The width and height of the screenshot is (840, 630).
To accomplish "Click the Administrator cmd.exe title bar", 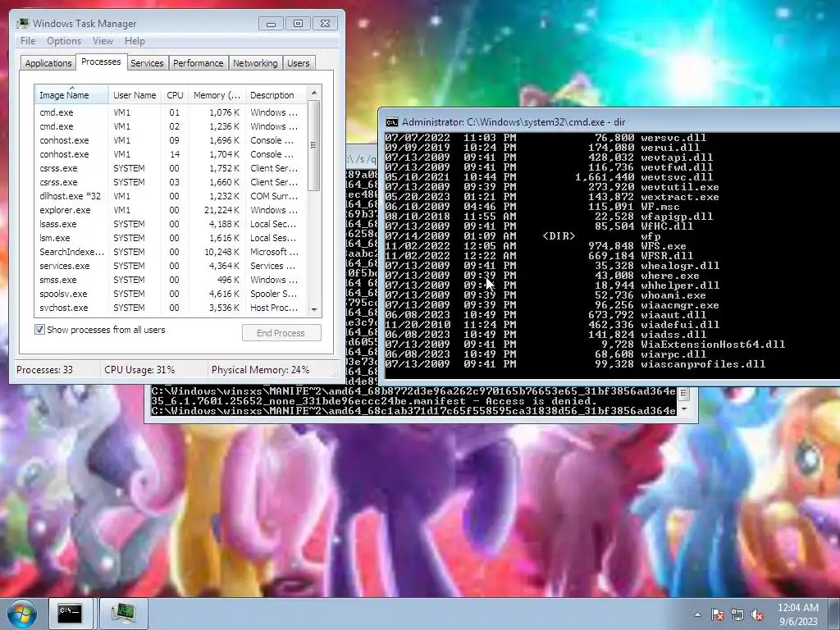I will (610, 122).
